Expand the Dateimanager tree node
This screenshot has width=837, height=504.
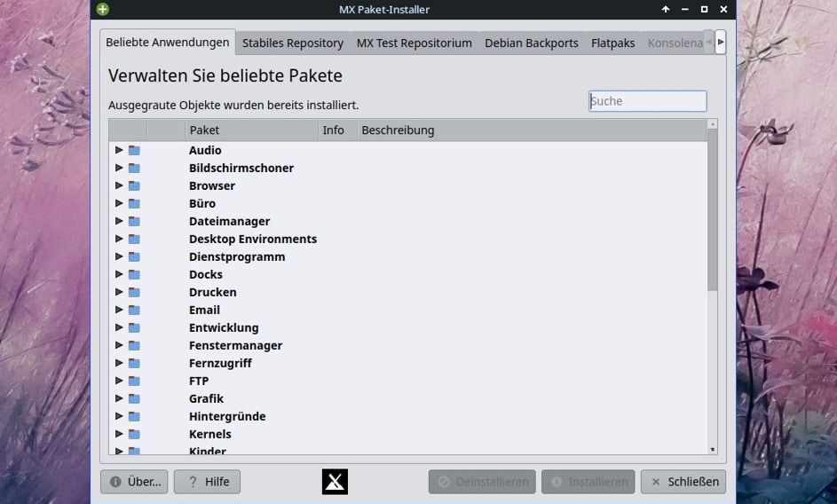[119, 221]
